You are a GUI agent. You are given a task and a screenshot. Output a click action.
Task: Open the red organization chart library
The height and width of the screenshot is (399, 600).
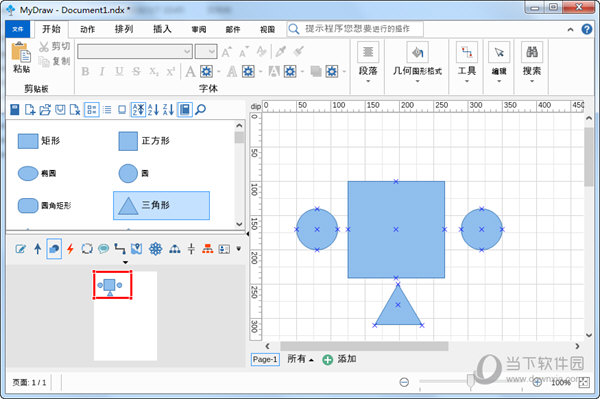coord(208,249)
